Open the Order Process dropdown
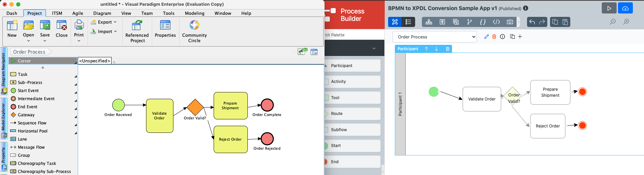This screenshot has height=175, width=644. [x=435, y=37]
